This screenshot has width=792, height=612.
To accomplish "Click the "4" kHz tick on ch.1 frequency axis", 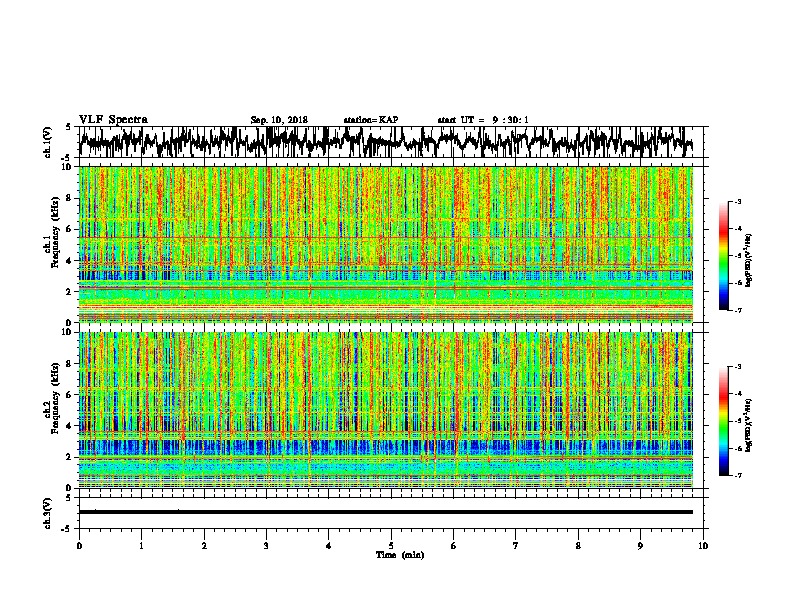I will point(70,261).
